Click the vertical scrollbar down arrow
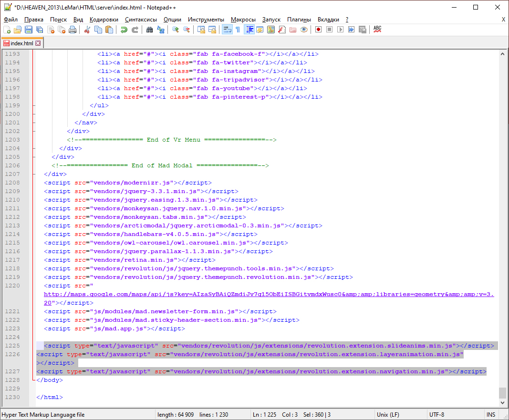 pyautogui.click(x=502, y=403)
